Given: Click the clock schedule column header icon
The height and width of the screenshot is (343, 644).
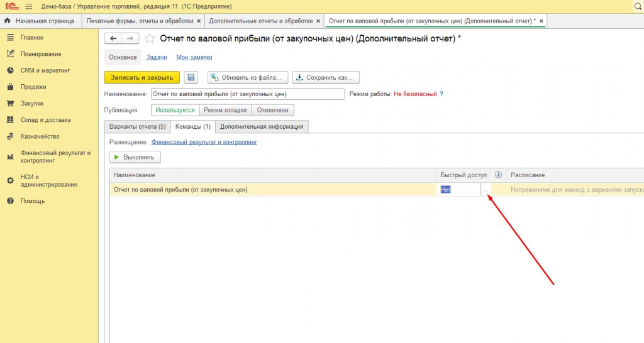Looking at the screenshot, I should tap(498, 175).
